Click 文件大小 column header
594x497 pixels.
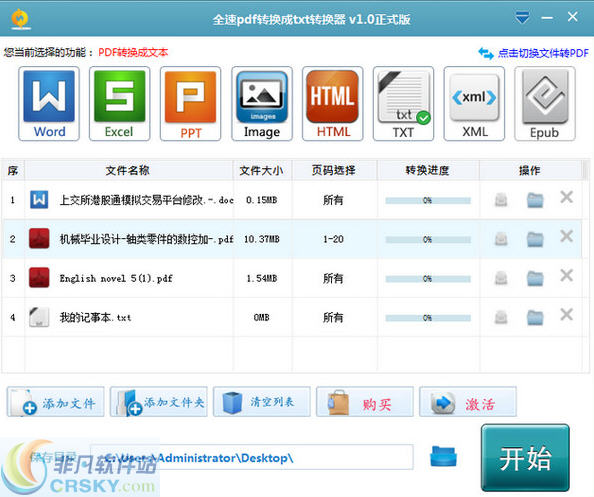point(262,170)
